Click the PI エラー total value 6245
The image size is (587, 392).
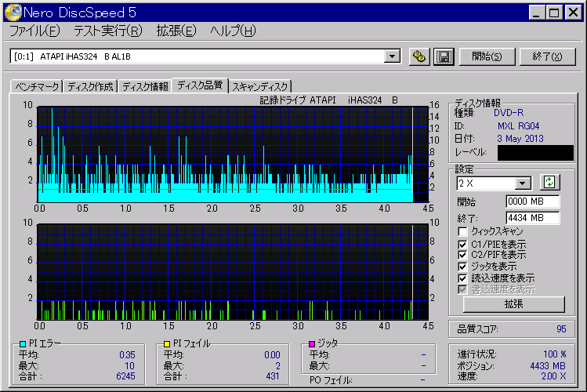tap(125, 376)
